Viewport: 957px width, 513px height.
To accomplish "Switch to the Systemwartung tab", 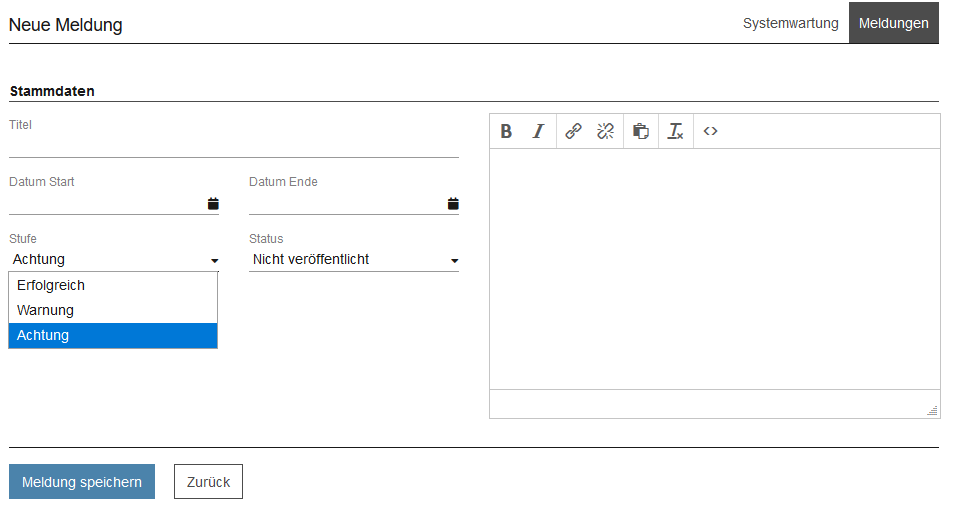I will coord(790,23).
